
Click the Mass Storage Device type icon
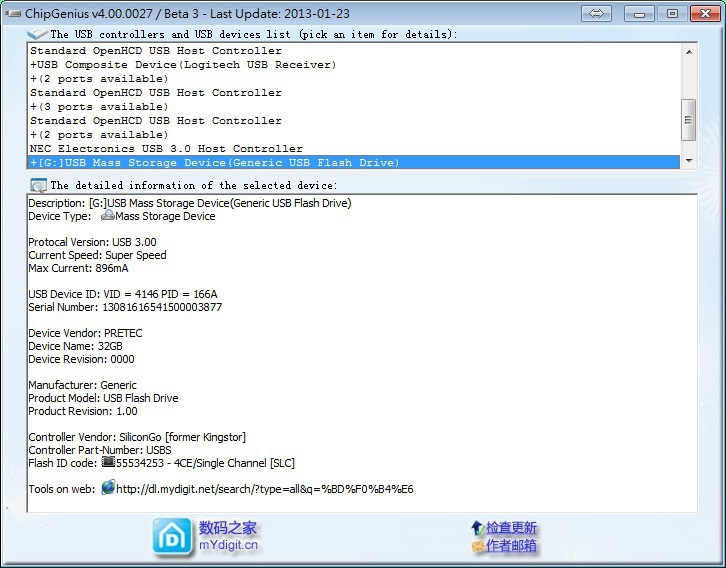(x=107, y=215)
